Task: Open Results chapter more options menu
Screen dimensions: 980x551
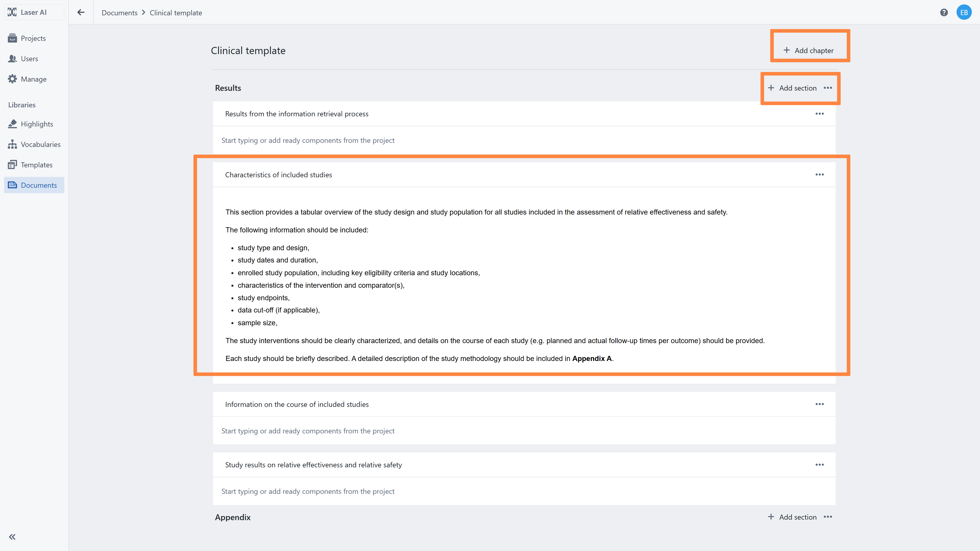Action: pyautogui.click(x=828, y=88)
